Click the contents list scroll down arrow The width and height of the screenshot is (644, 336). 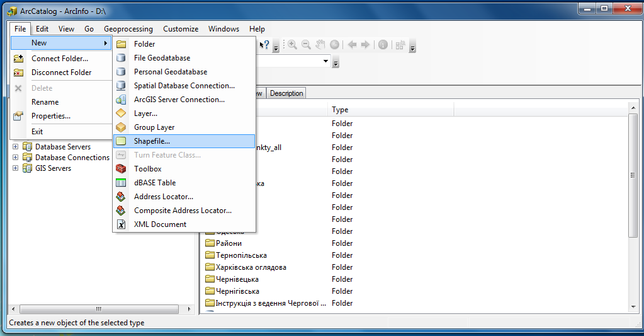click(x=633, y=307)
